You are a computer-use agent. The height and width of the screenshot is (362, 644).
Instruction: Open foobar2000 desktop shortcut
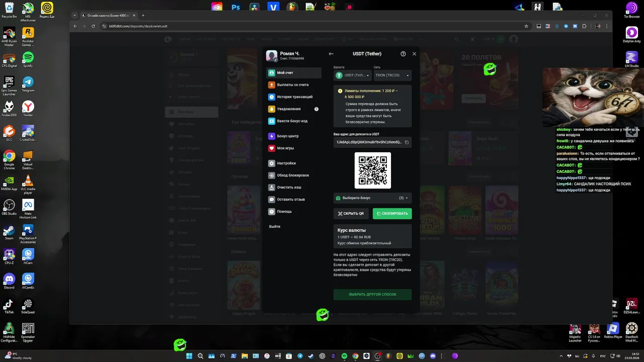(x=9, y=108)
